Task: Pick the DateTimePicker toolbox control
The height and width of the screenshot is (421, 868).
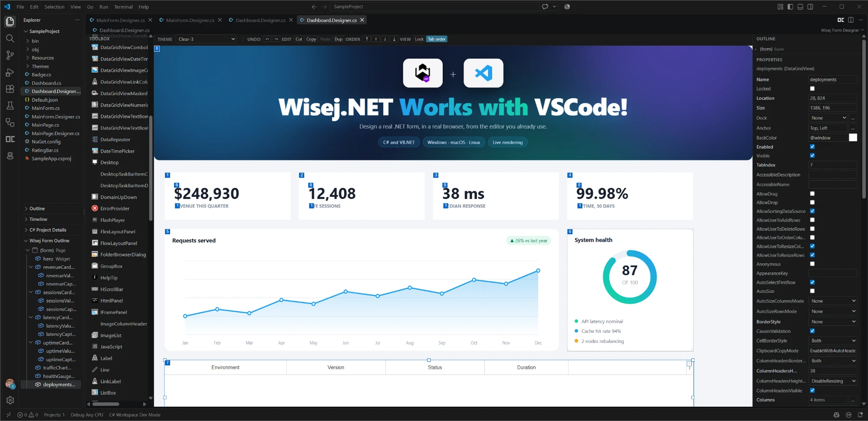Action: (x=118, y=151)
